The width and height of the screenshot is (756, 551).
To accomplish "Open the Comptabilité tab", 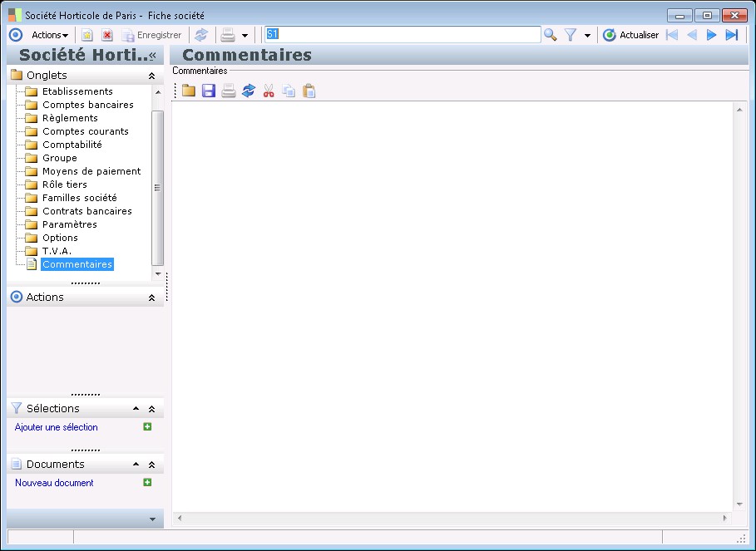I will 72,145.
